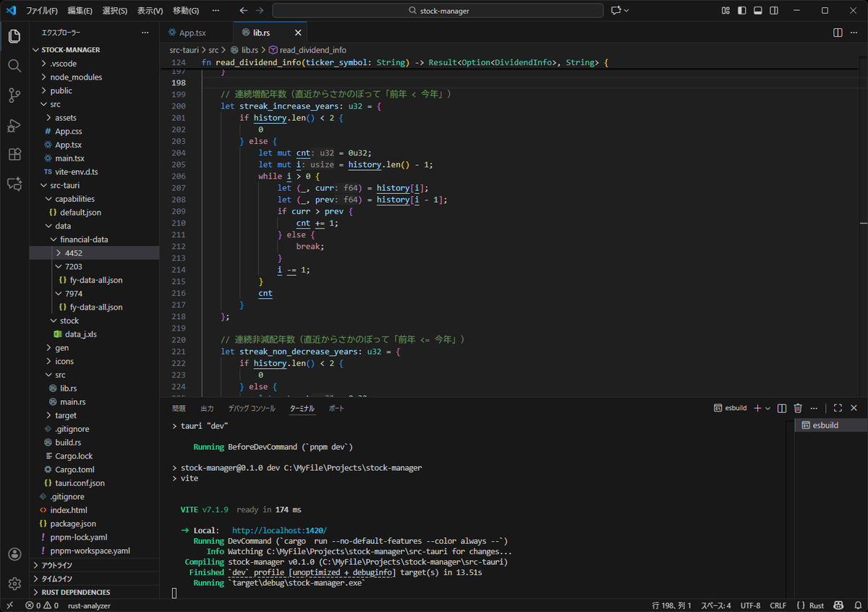Open the Manage gear settings icon
Image resolution: width=868 pixels, height=612 pixels.
pyautogui.click(x=14, y=583)
